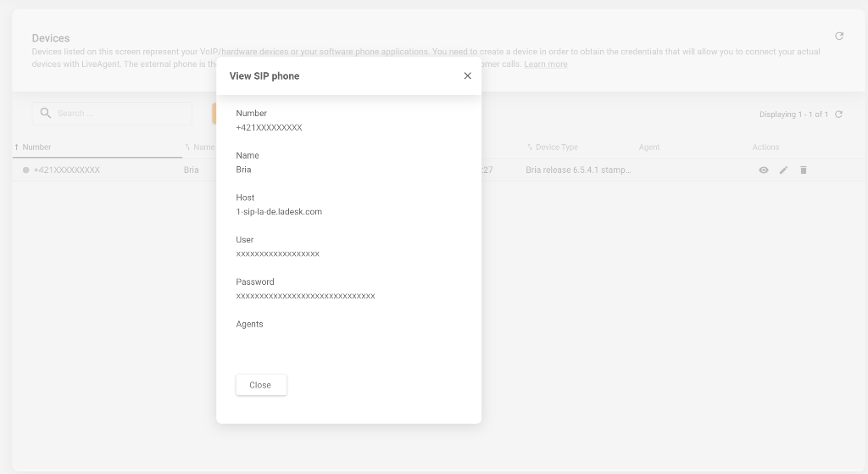Click the Password value in the dialog

click(305, 296)
